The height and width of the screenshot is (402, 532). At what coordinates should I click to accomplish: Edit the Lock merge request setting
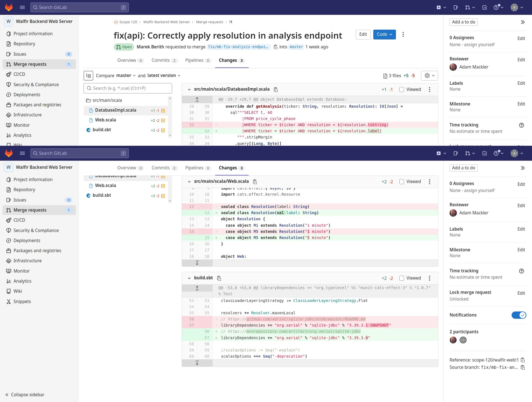521,293
